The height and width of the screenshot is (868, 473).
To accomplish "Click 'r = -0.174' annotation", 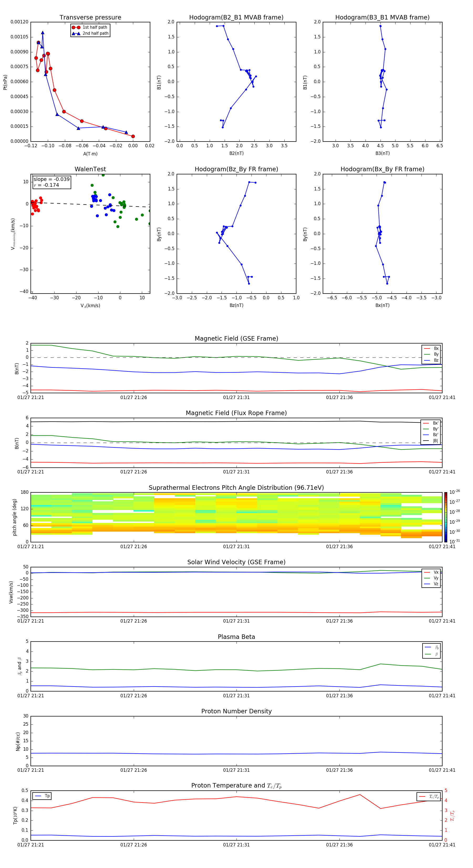I will point(47,185).
